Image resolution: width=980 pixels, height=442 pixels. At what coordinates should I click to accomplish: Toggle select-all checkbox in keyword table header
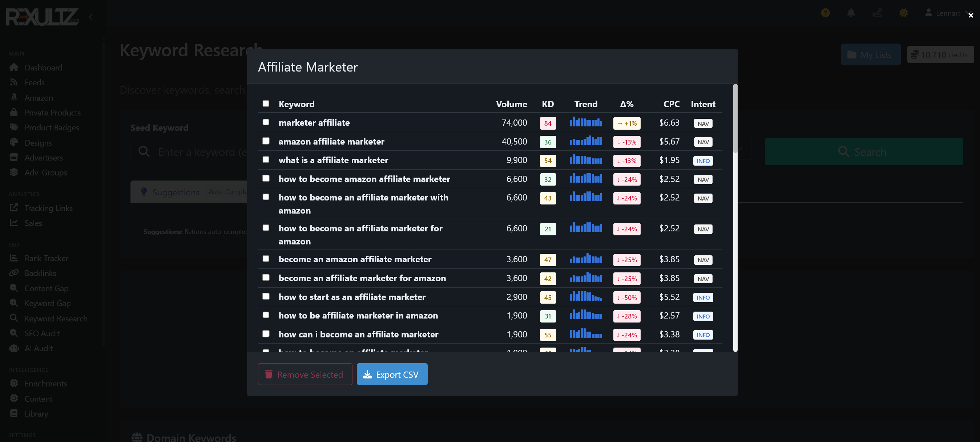pyautogui.click(x=266, y=104)
